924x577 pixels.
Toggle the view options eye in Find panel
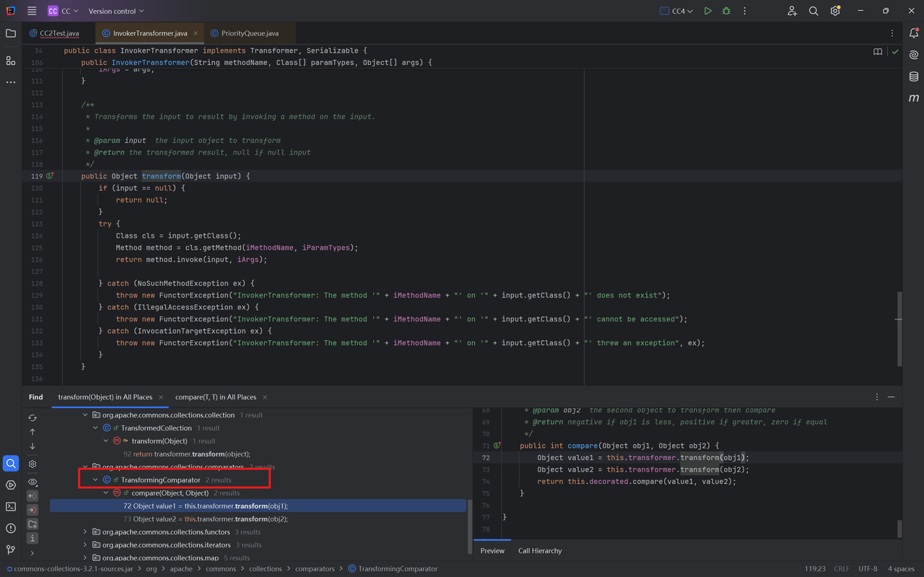point(32,482)
